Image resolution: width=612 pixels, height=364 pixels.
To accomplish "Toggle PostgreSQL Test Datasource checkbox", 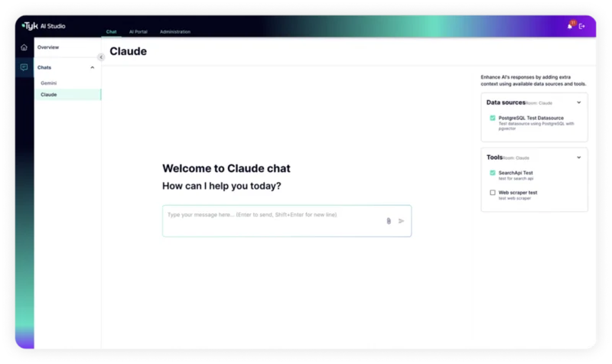I will click(x=493, y=118).
